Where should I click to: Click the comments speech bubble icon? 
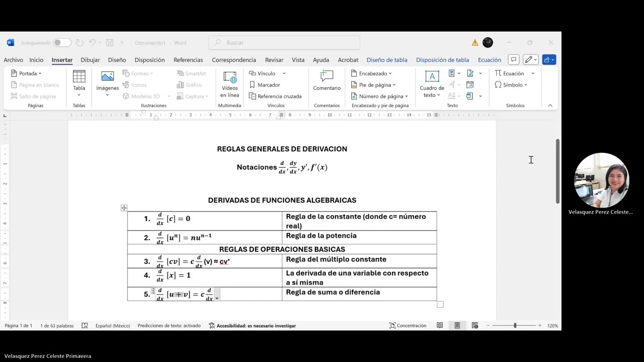[x=514, y=60]
